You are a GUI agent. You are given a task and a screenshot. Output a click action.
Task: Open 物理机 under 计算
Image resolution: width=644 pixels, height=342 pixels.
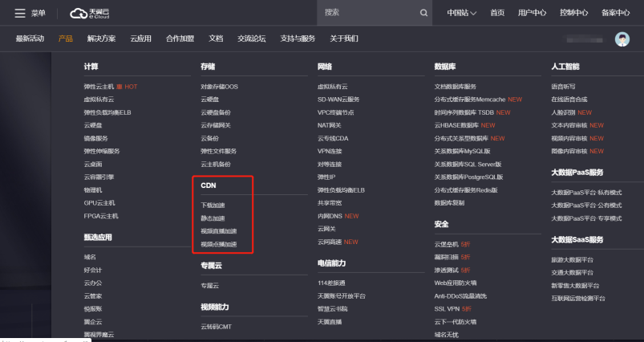click(x=93, y=190)
